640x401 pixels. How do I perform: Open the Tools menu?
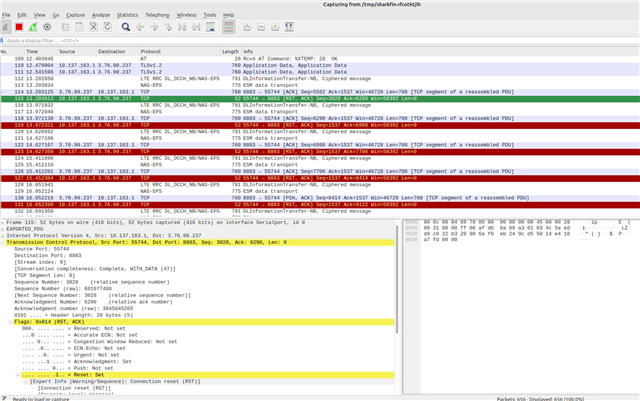(x=210, y=15)
